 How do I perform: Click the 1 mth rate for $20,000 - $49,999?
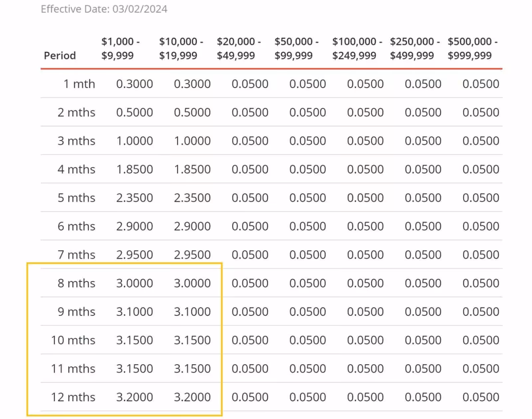pyautogui.click(x=250, y=84)
